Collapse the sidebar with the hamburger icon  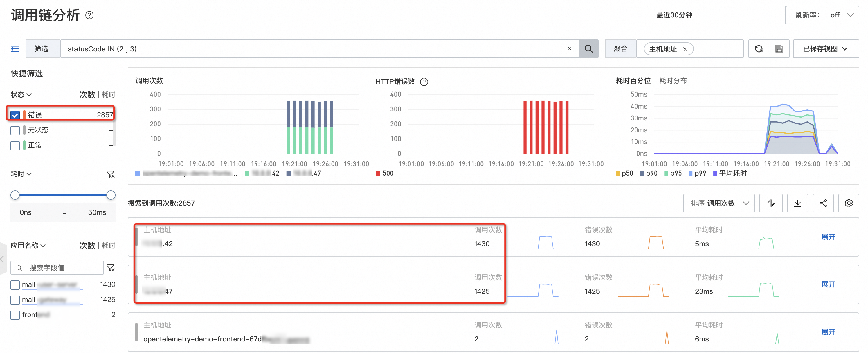coord(15,49)
